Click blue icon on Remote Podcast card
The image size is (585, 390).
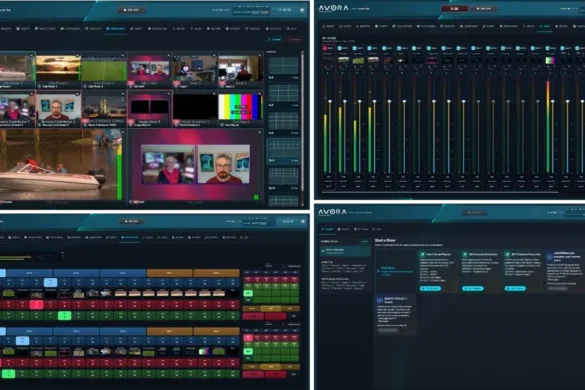380,300
